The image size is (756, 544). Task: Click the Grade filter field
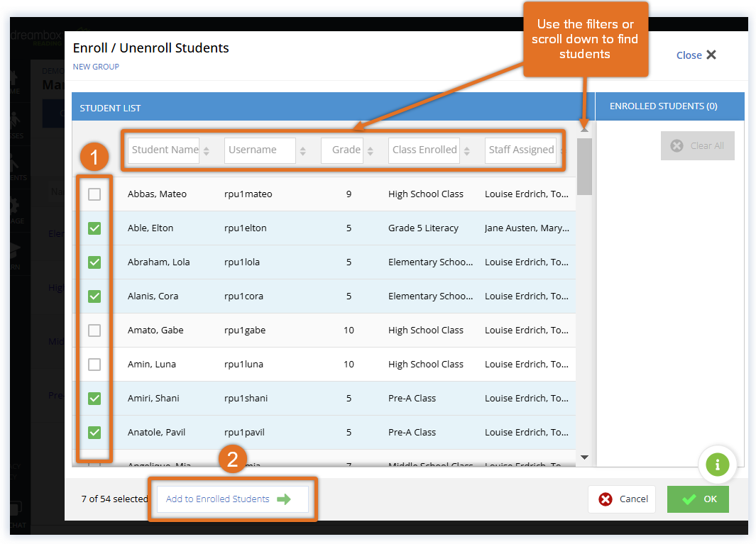(342, 150)
